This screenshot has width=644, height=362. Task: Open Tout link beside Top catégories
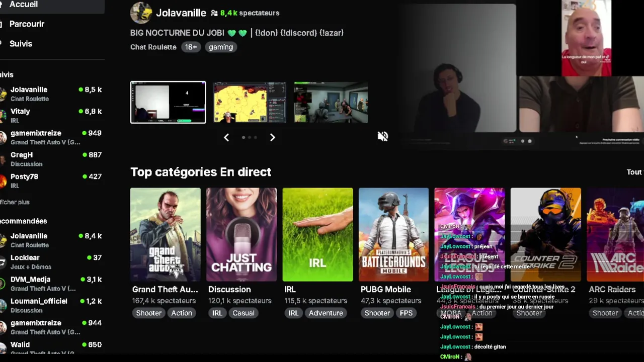(x=635, y=172)
